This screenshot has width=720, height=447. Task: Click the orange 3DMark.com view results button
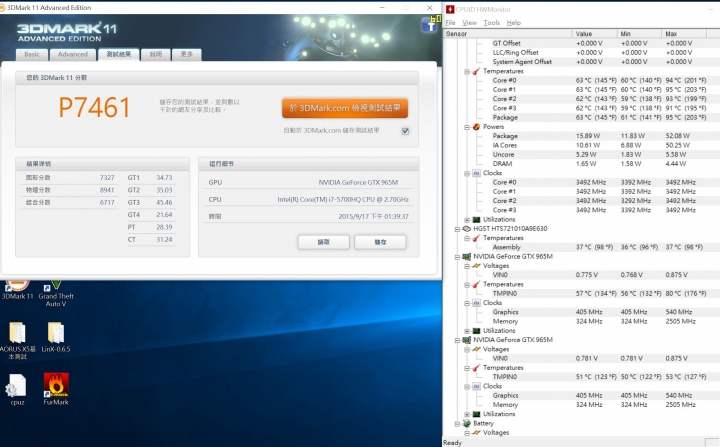[345, 108]
